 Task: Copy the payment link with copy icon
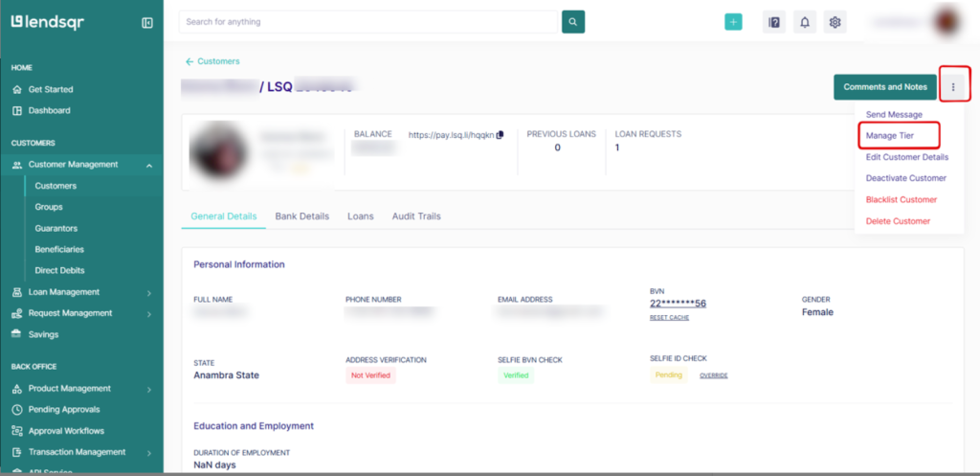coord(501,135)
